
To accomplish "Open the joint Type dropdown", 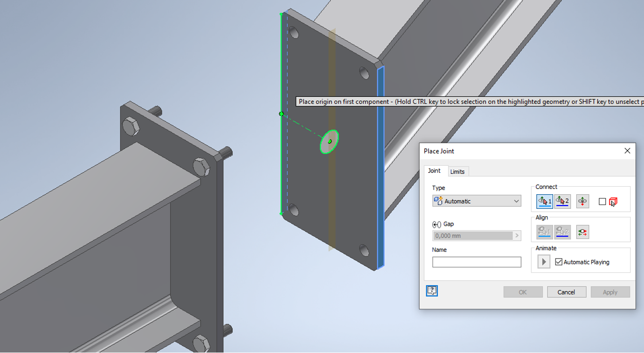I will click(x=515, y=201).
